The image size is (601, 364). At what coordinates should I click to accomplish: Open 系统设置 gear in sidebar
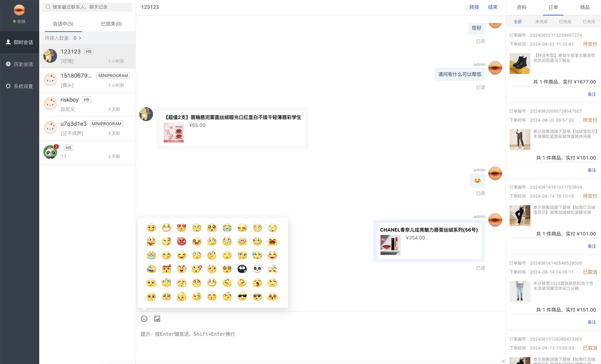click(20, 86)
